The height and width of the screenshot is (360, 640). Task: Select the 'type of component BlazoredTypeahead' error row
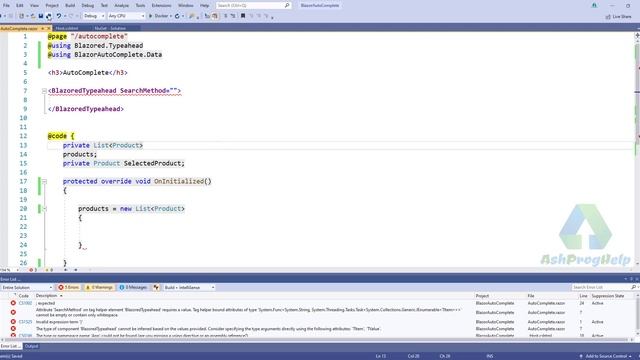point(318,329)
